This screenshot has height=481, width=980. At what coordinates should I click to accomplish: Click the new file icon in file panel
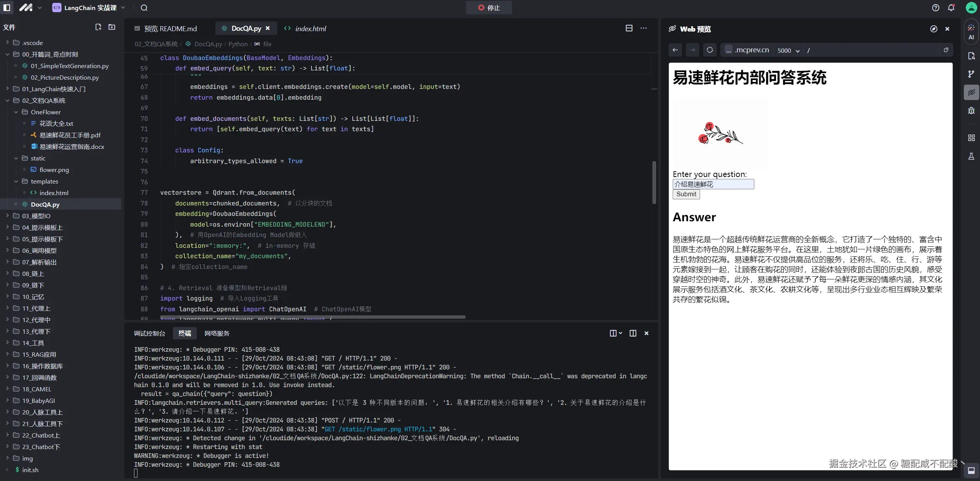point(98,27)
